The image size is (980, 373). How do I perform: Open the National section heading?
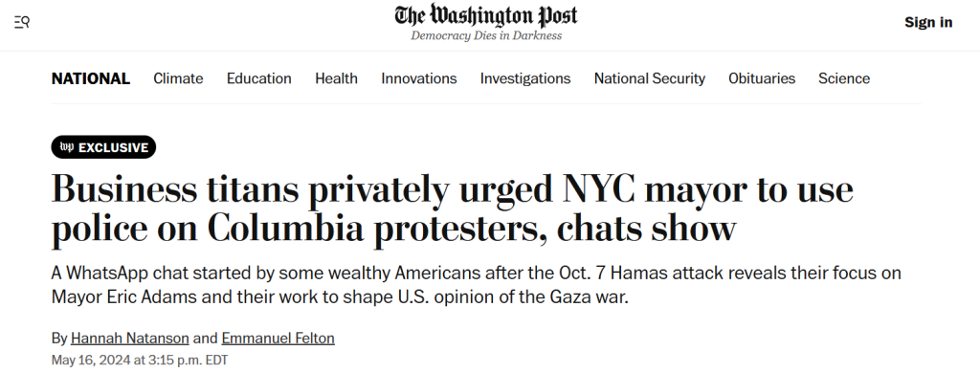click(x=91, y=78)
